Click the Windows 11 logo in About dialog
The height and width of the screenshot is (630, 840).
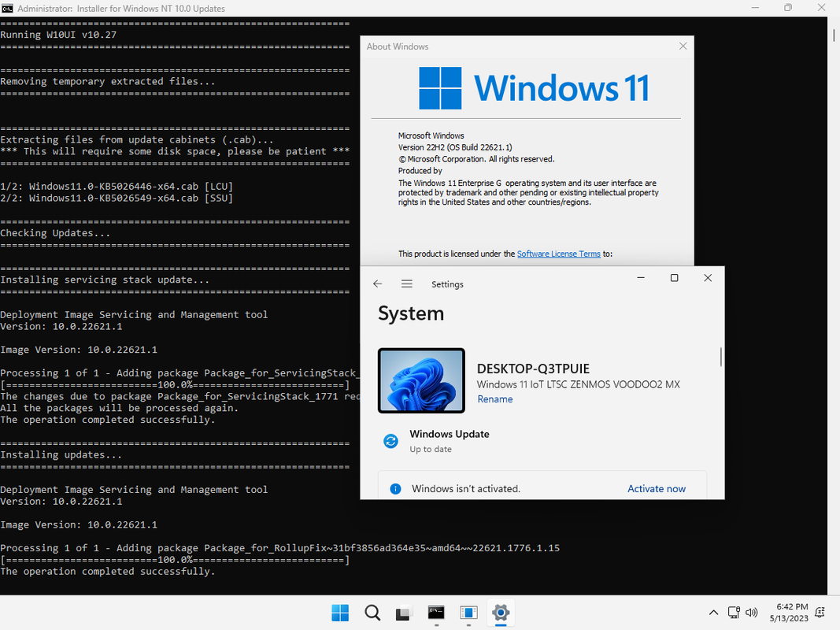pyautogui.click(x=534, y=88)
